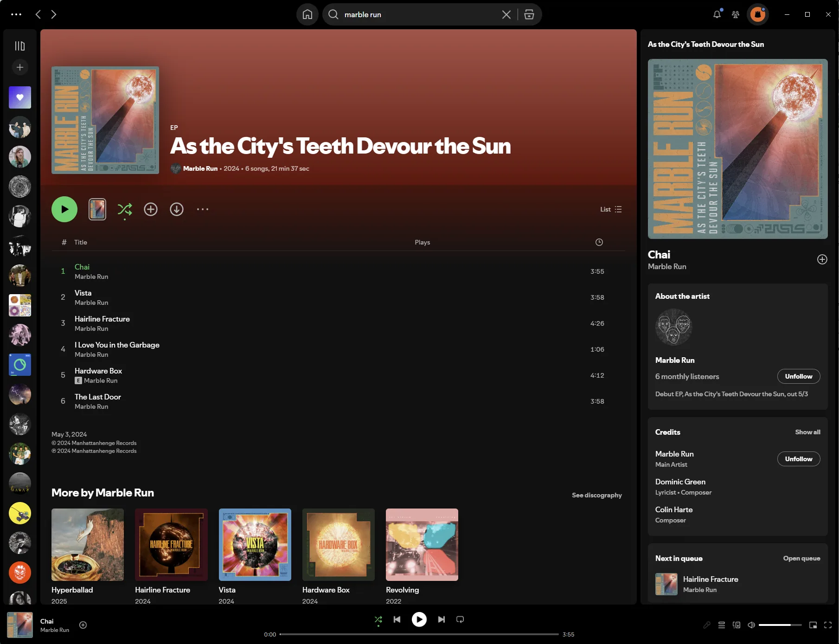This screenshot has width=839, height=644.
Task: Add EP to Your Library
Action: click(151, 209)
